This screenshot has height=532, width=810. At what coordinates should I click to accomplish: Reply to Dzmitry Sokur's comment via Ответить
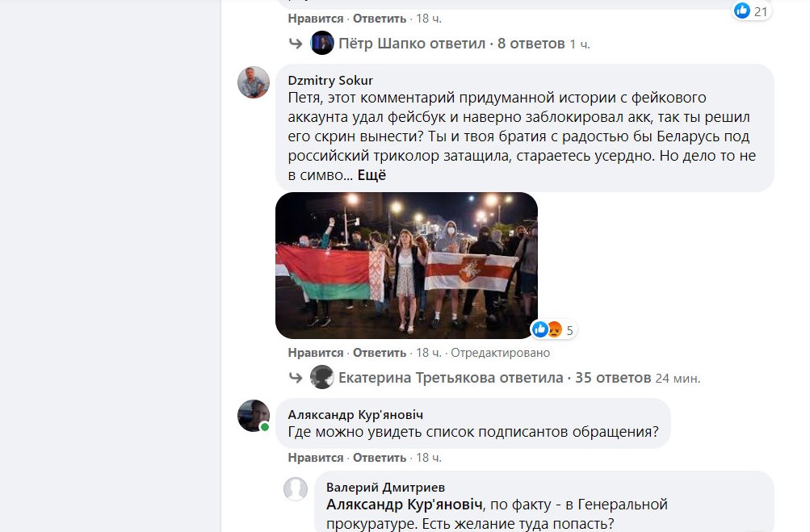(x=380, y=353)
